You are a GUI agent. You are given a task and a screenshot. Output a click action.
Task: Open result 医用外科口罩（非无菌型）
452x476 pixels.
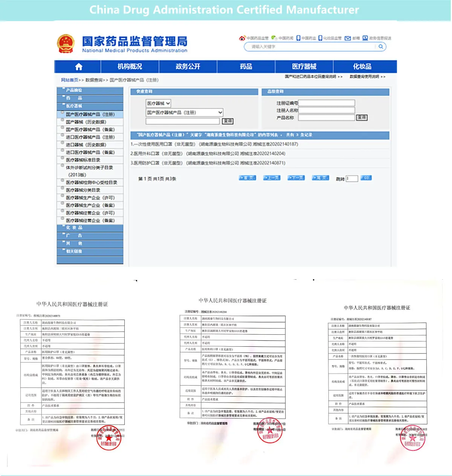(x=208, y=153)
